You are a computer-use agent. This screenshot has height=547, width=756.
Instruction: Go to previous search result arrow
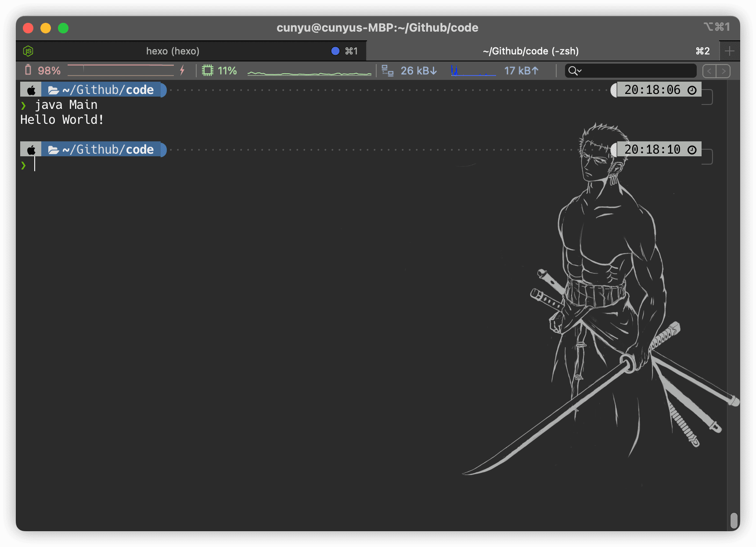tap(709, 71)
